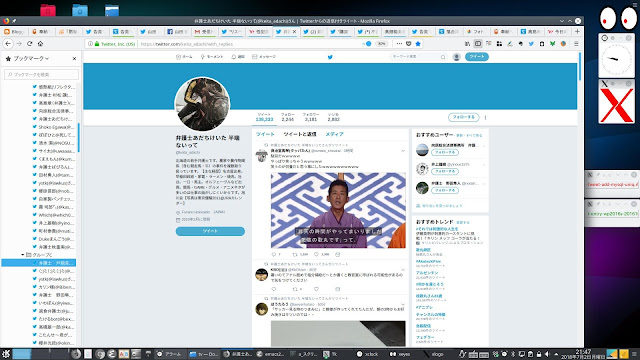
Task: Open the first tweet's dropdown chevron
Action: (x=403, y=151)
